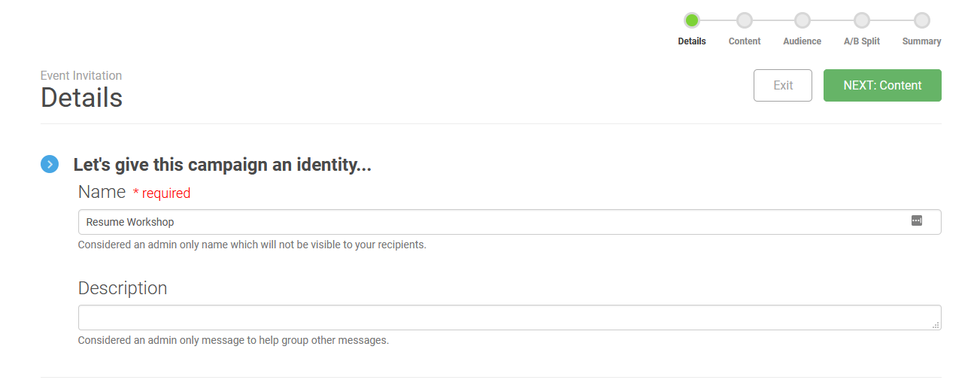980x386 pixels.
Task: Click the autofill icon in the Name field
Action: 916,220
